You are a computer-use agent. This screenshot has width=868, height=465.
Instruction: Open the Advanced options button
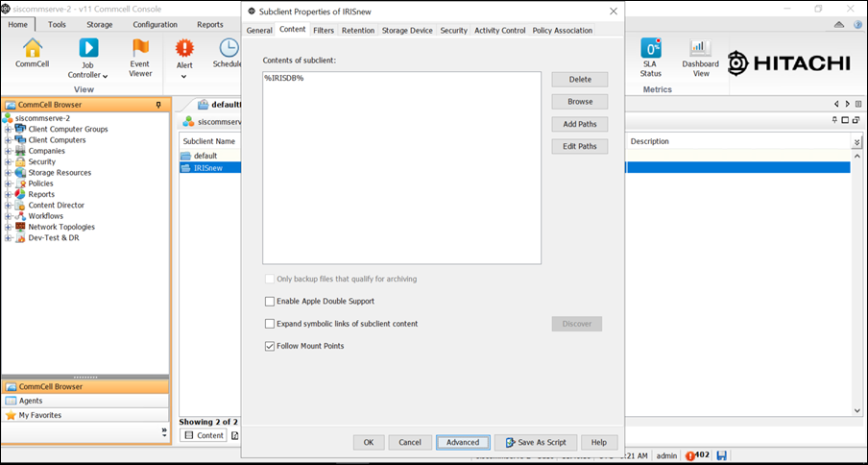[463, 442]
